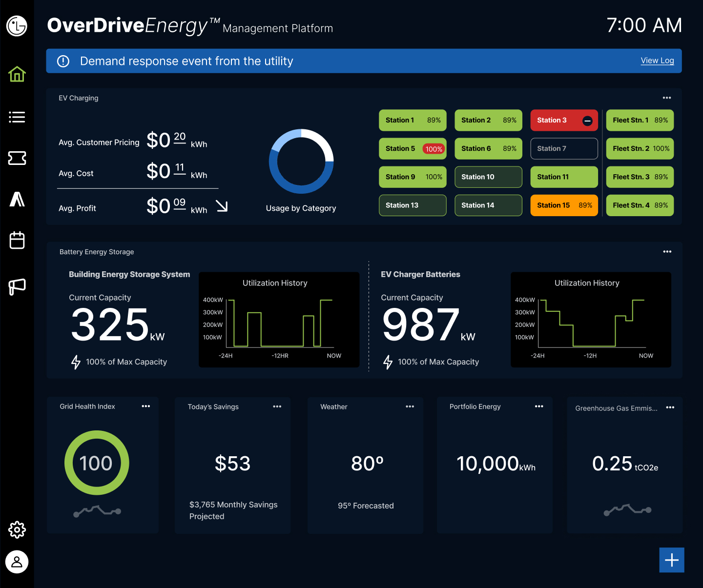Select the orange Station 15 tile
The width and height of the screenshot is (703, 588).
pos(564,205)
